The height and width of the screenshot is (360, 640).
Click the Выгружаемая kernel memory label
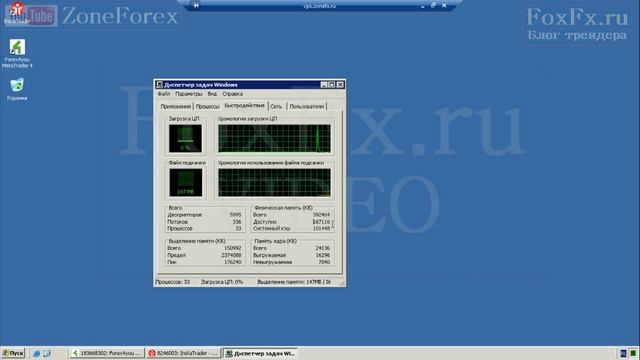(269, 255)
